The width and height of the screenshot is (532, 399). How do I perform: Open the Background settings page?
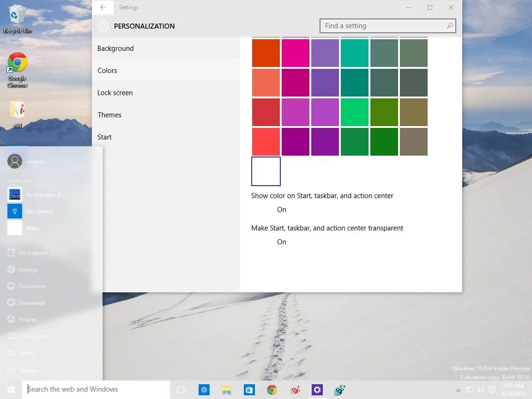tap(166, 48)
